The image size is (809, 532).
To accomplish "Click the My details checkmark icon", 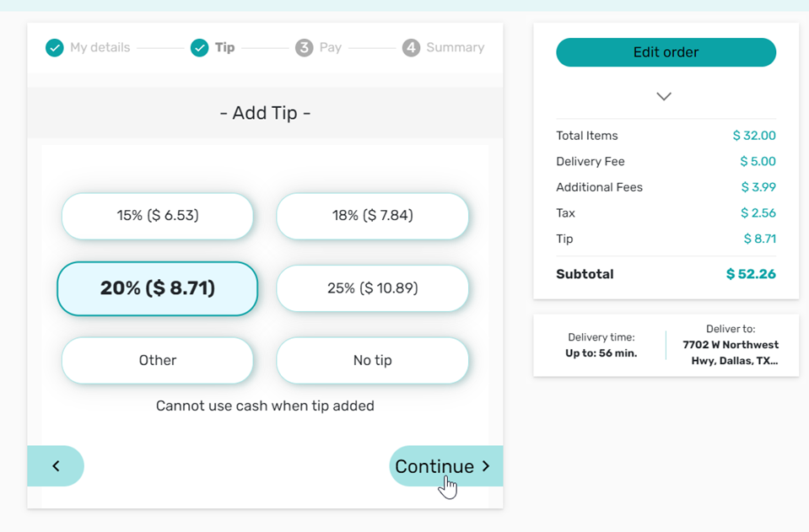I will [55, 48].
